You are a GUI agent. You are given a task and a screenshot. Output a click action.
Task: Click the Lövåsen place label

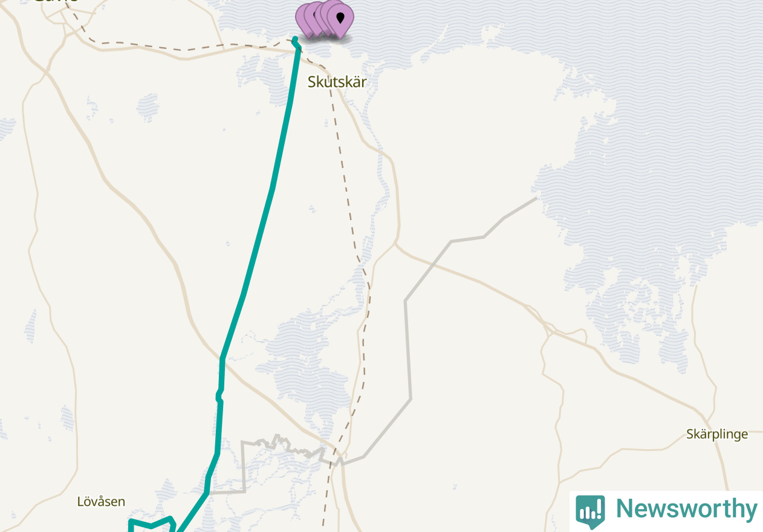[101, 501]
